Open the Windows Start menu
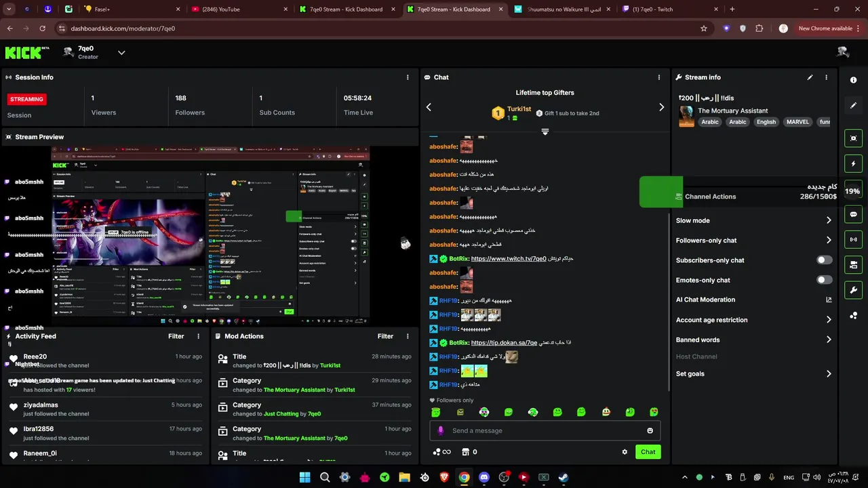The image size is (868, 488). 305,477
